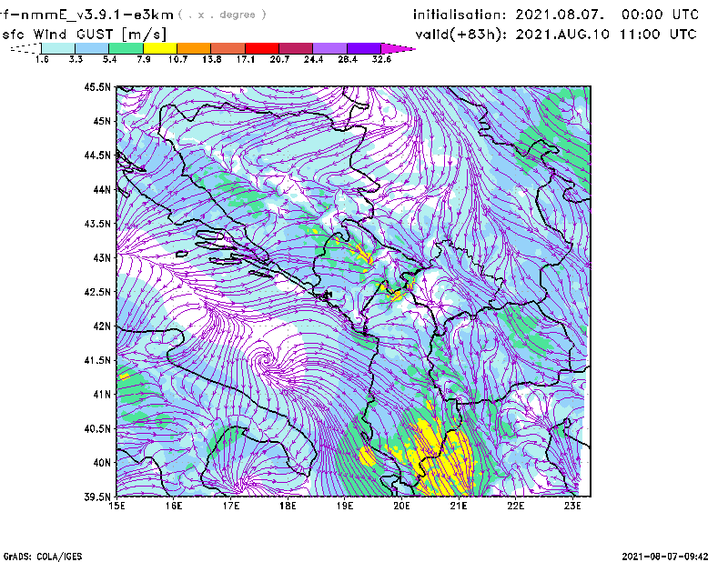Click the streamline vortex near 41.5N 17.5E
Screen dimensions: 728x562
tap(266, 358)
